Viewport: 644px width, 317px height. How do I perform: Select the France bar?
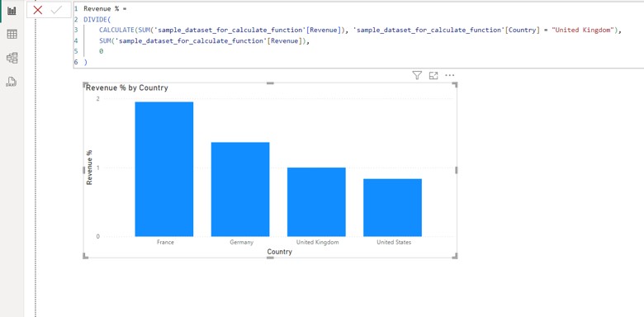point(164,169)
